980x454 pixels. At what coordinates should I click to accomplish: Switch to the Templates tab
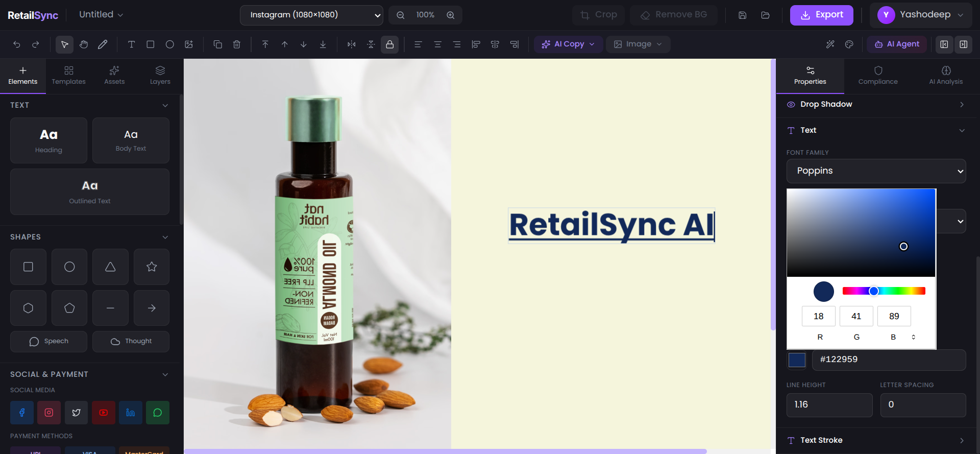(x=69, y=76)
